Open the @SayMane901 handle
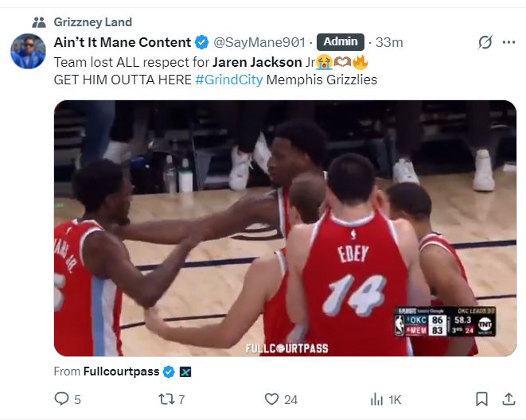 point(259,42)
